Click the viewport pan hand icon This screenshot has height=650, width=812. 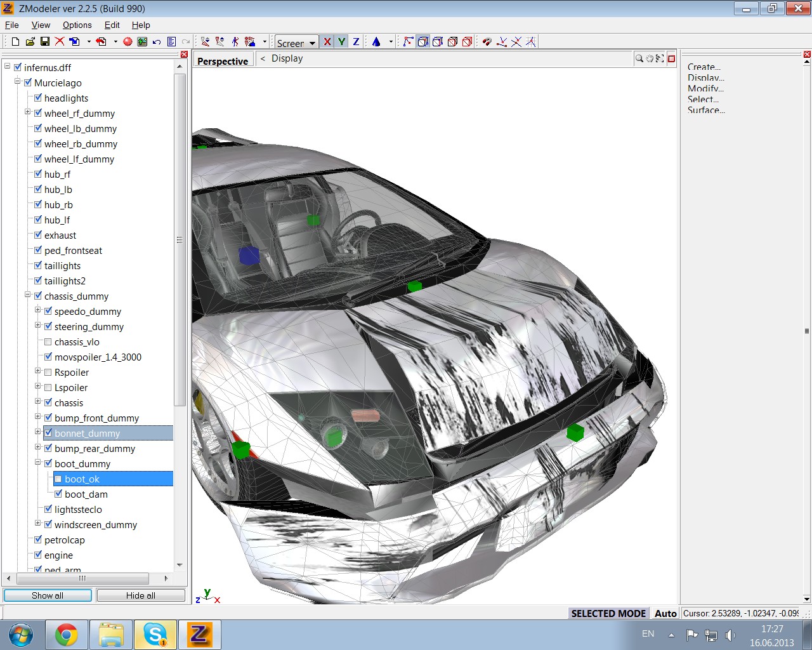pyautogui.click(x=650, y=58)
